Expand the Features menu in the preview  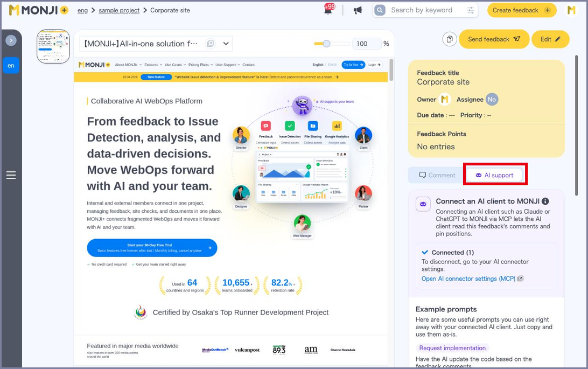[x=153, y=65]
